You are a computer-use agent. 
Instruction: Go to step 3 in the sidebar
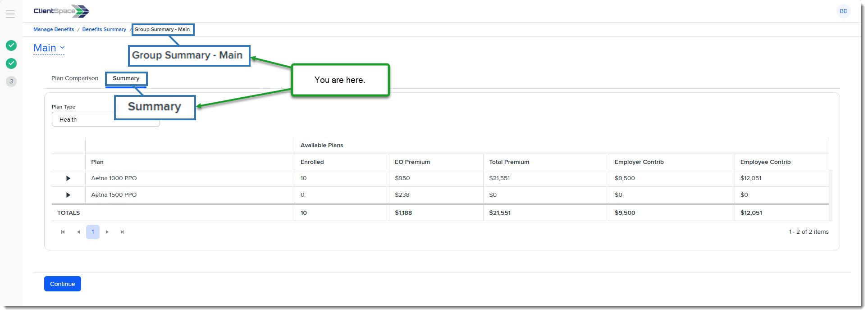tap(11, 82)
